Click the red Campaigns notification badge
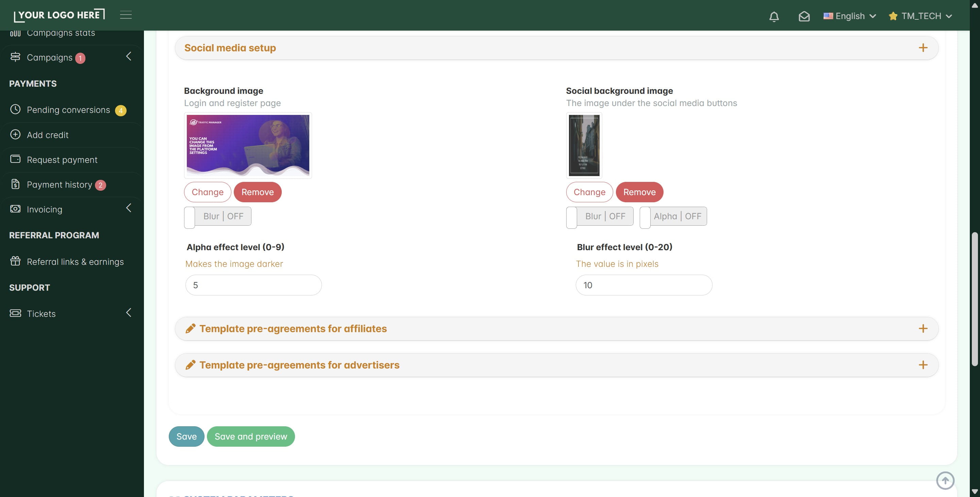Image resolution: width=980 pixels, height=497 pixels. coord(80,58)
